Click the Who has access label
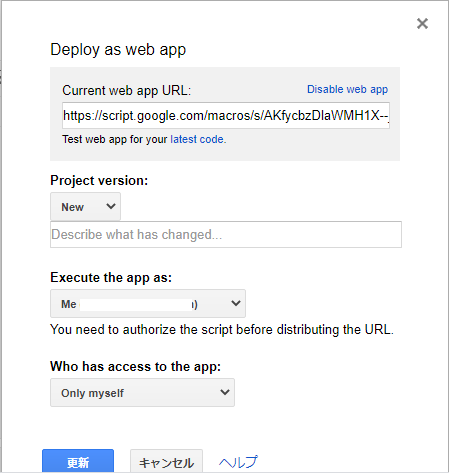This screenshot has height=475, width=449. tap(135, 366)
